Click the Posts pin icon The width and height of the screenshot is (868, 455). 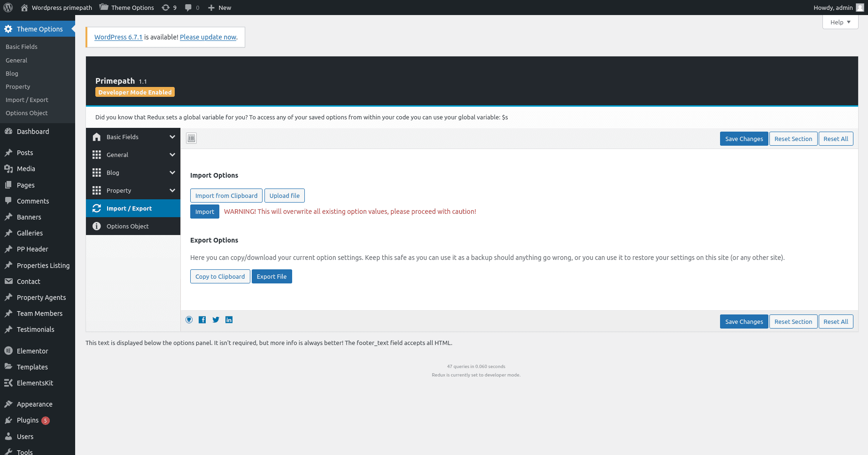(8, 153)
